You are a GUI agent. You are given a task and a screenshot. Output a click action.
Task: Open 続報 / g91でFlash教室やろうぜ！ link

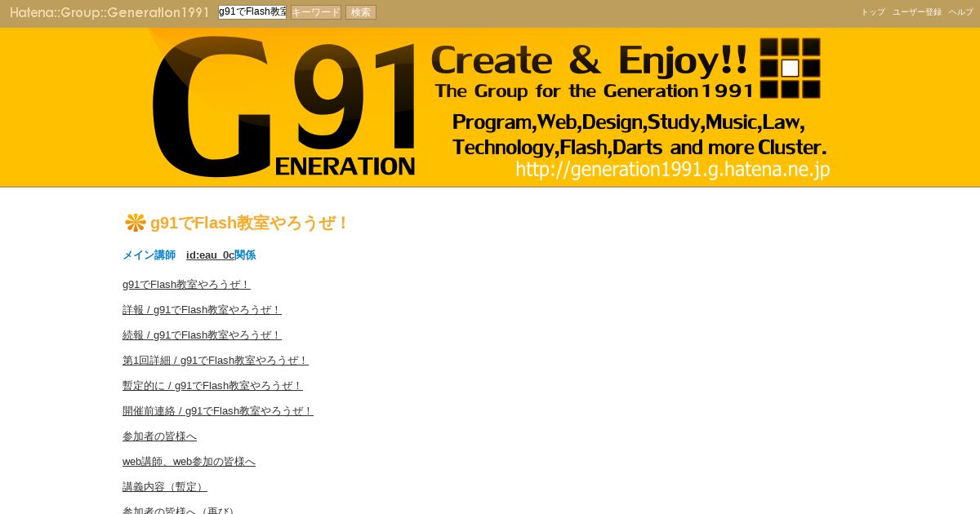[x=202, y=335]
